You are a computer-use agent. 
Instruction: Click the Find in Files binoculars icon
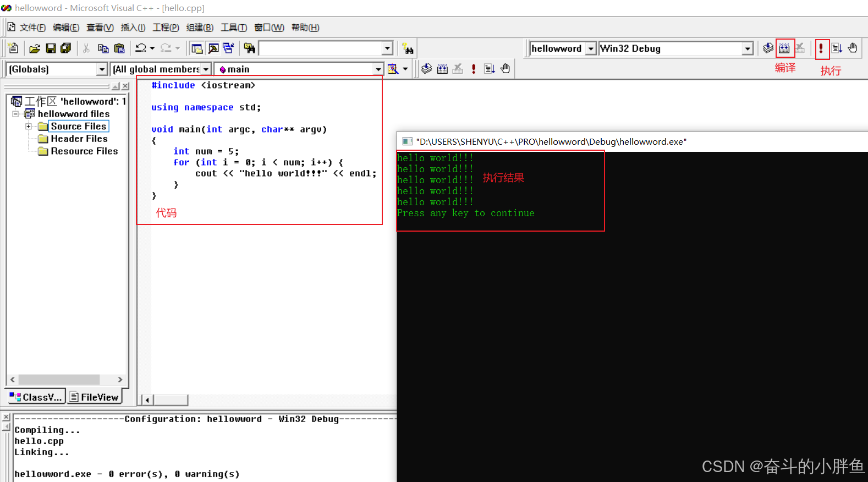[x=249, y=48]
